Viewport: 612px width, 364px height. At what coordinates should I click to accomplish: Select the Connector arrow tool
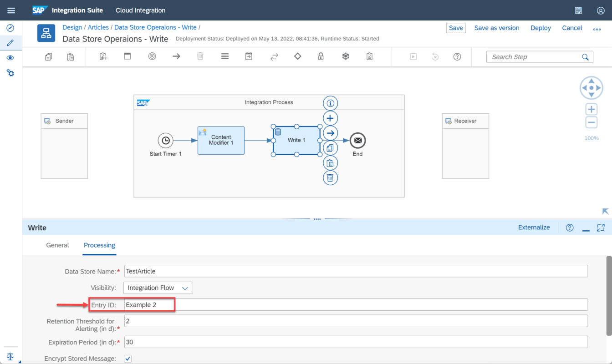pyautogui.click(x=176, y=56)
